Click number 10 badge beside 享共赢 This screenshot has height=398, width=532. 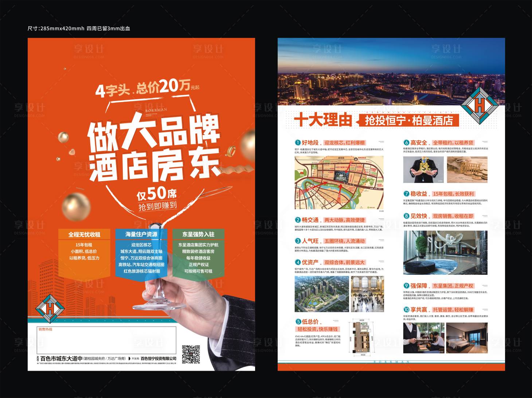pos(406,309)
